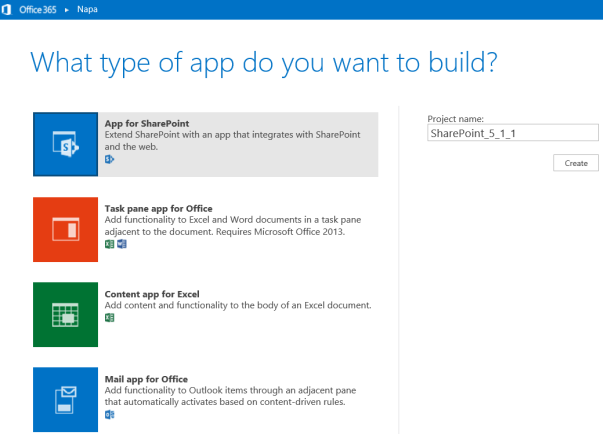This screenshot has height=434, width=603.
Task: Click the Office 365 logo icon
Action: [8, 8]
